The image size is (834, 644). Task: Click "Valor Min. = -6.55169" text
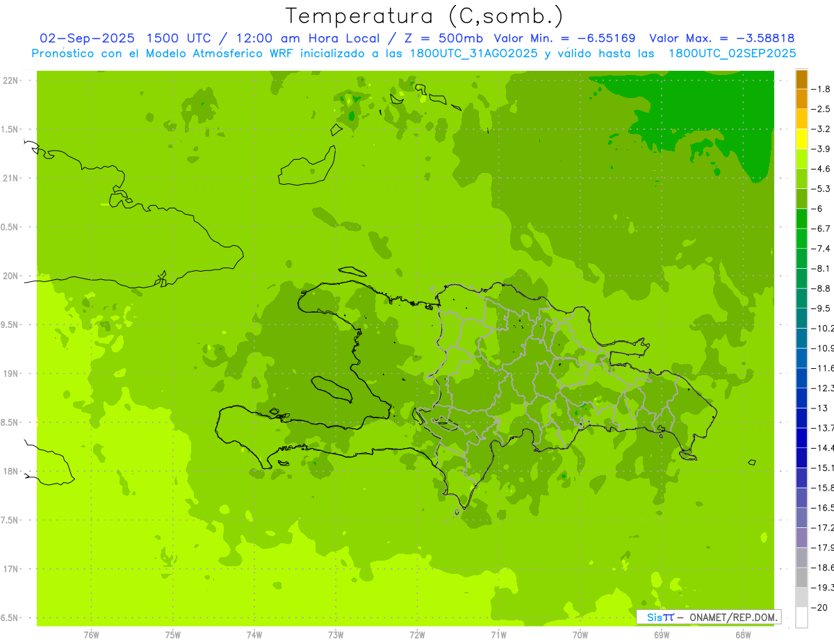pos(564,38)
